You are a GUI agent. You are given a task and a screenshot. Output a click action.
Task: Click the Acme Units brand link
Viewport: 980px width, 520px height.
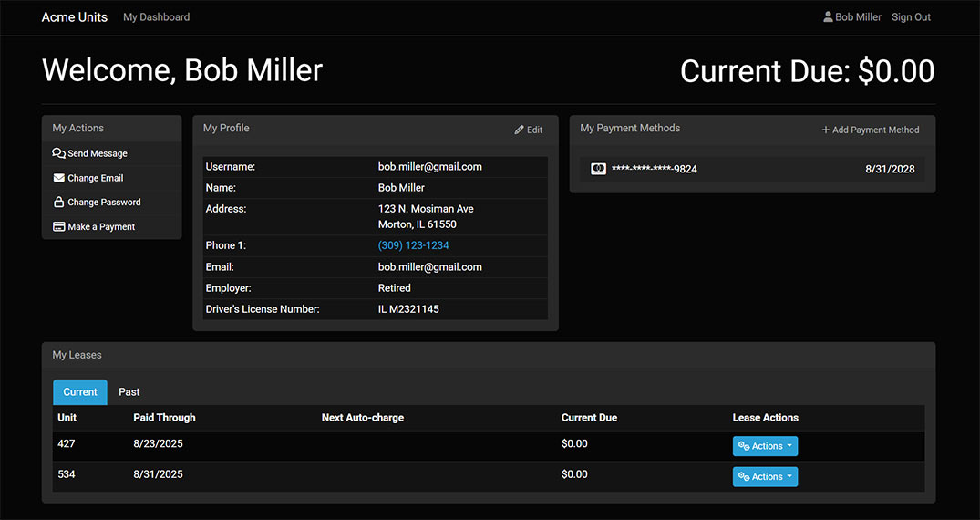pyautogui.click(x=75, y=17)
